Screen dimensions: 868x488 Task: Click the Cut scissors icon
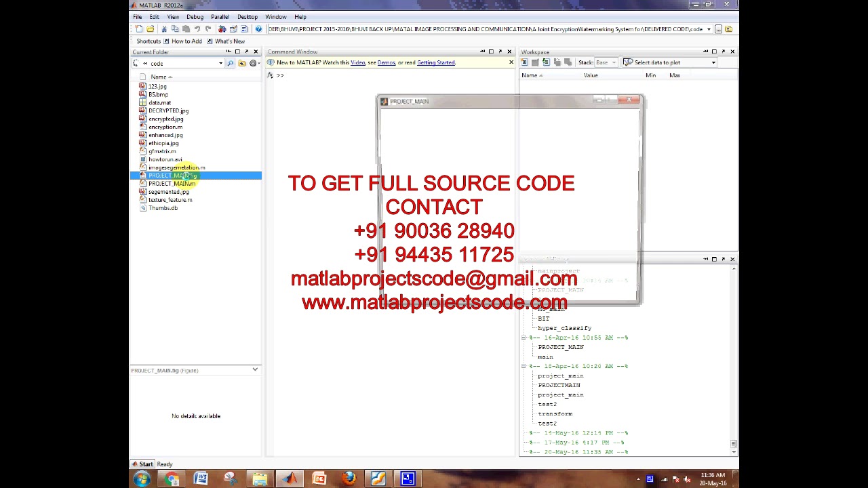(x=163, y=29)
